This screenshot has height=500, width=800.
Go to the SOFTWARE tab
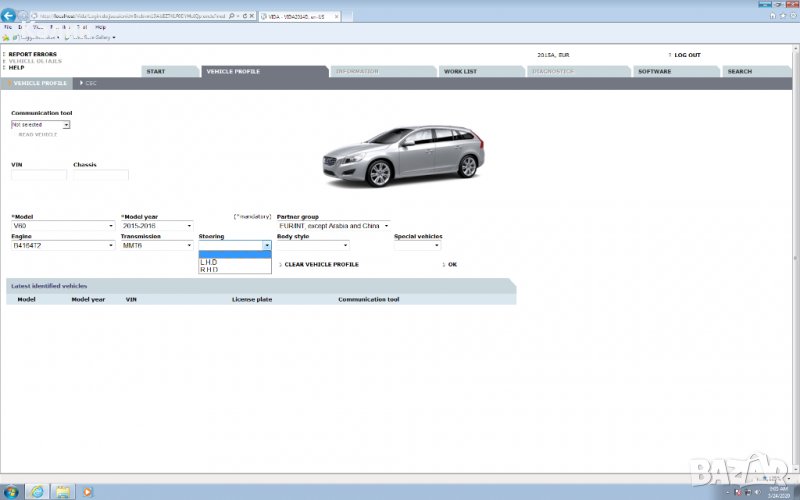pyautogui.click(x=654, y=72)
